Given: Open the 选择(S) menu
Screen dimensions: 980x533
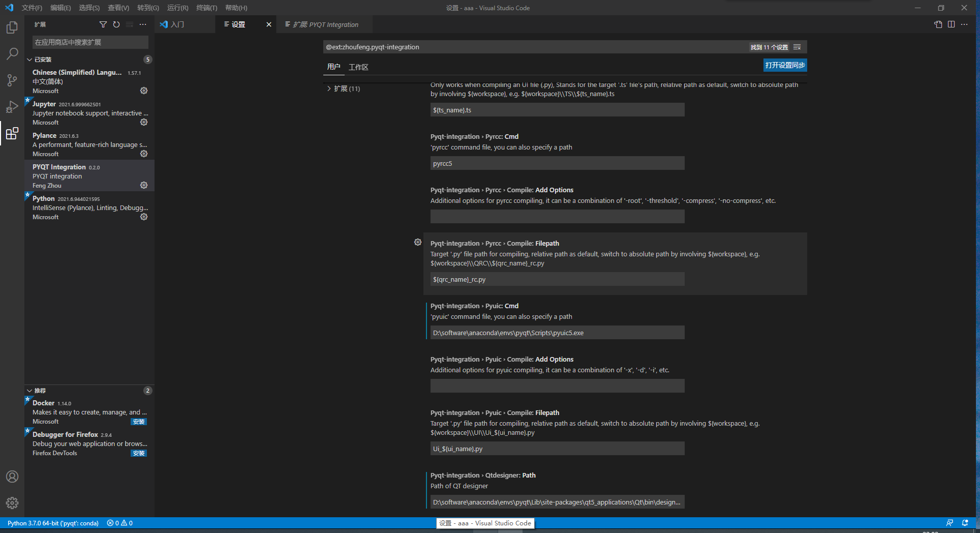Looking at the screenshot, I should 89,8.
